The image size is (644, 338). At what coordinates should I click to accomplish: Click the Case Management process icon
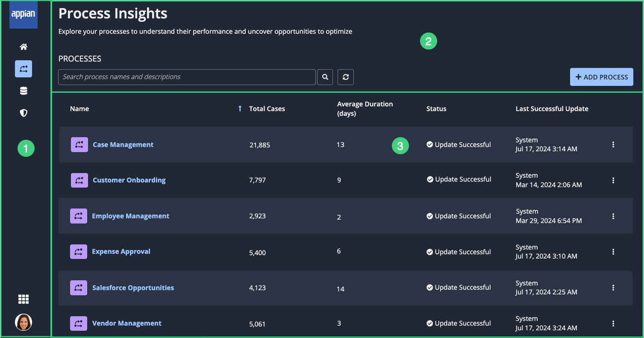pos(79,144)
